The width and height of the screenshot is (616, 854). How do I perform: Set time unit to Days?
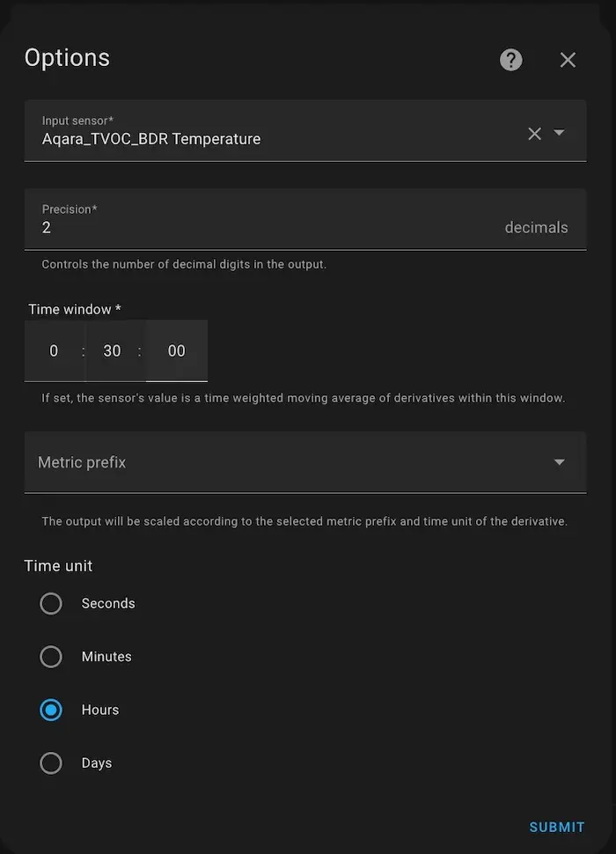51,763
